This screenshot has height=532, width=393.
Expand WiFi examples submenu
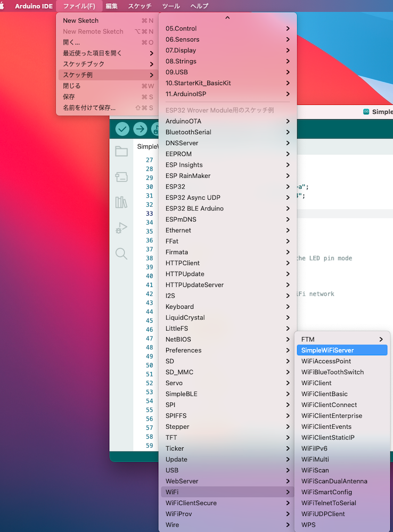tap(227, 492)
